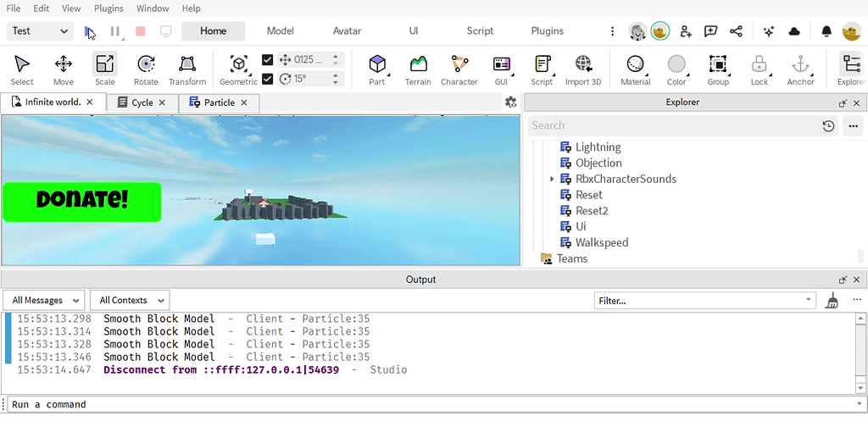This screenshot has width=868, height=438.
Task: Select the Walkspeed script in Explorer
Action: (602, 243)
